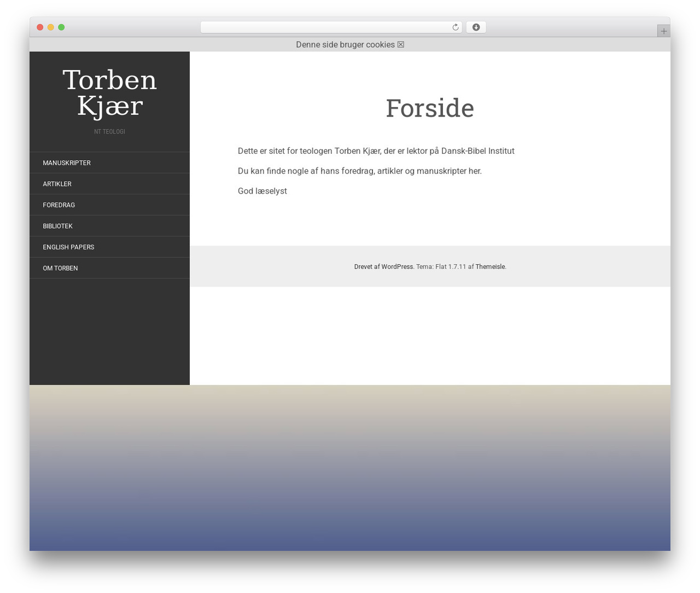Dismiss the cookie notice close icon
This screenshot has width=700, height=593.
click(401, 44)
